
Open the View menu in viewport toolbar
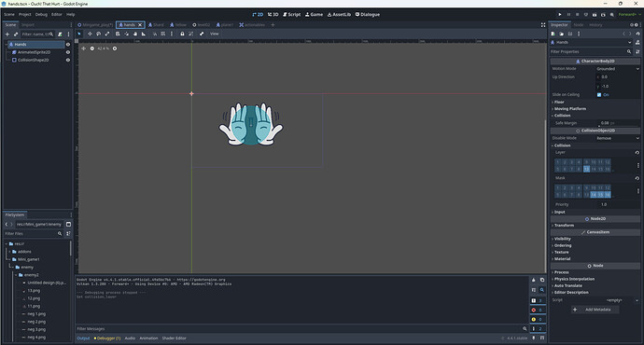point(215,34)
